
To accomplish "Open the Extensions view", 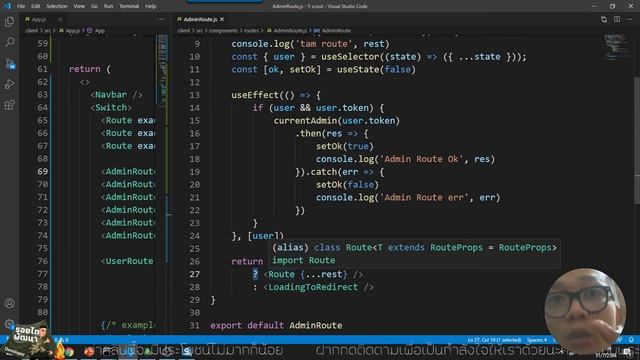I will [x=9, y=105].
